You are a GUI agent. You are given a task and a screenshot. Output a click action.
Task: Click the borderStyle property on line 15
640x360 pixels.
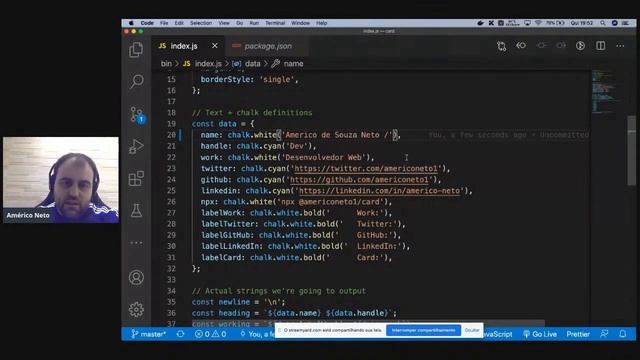coord(225,80)
